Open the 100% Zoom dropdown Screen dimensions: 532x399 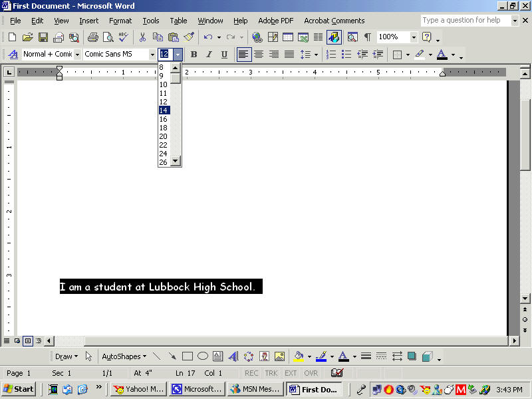tap(414, 37)
